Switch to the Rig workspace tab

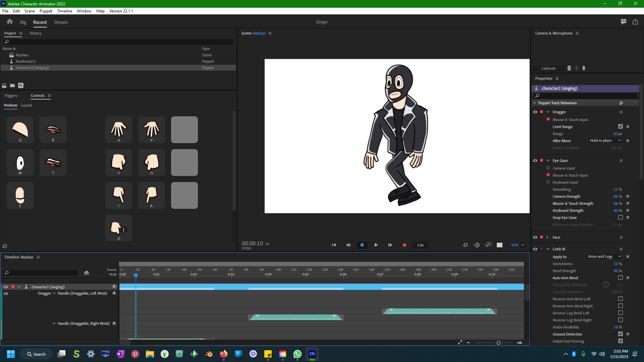[x=23, y=22]
